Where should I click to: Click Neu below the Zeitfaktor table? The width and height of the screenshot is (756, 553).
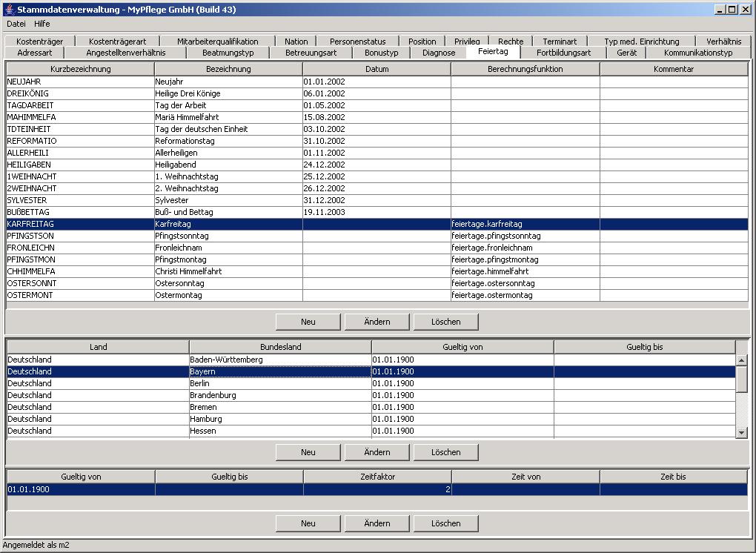(308, 523)
